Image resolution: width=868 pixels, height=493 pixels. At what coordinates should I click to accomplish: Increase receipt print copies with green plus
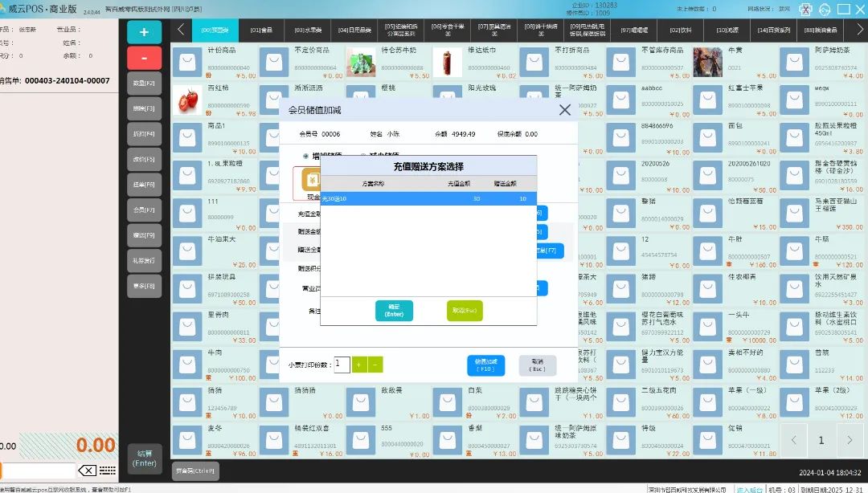click(x=359, y=365)
